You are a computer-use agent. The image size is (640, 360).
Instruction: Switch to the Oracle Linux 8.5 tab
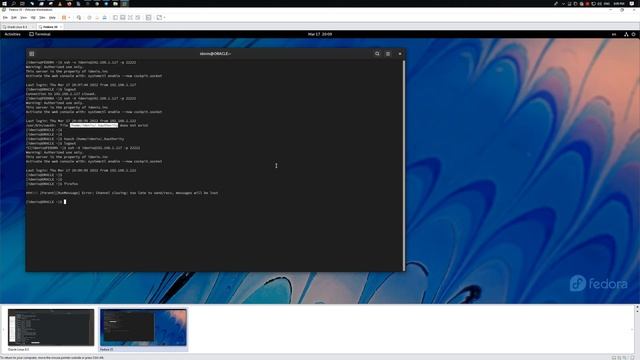pyautogui.click(x=18, y=27)
